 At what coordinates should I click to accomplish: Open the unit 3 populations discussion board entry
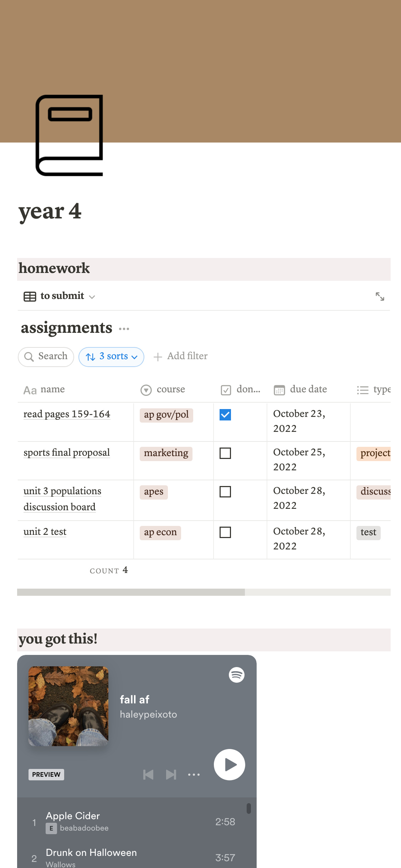62,499
